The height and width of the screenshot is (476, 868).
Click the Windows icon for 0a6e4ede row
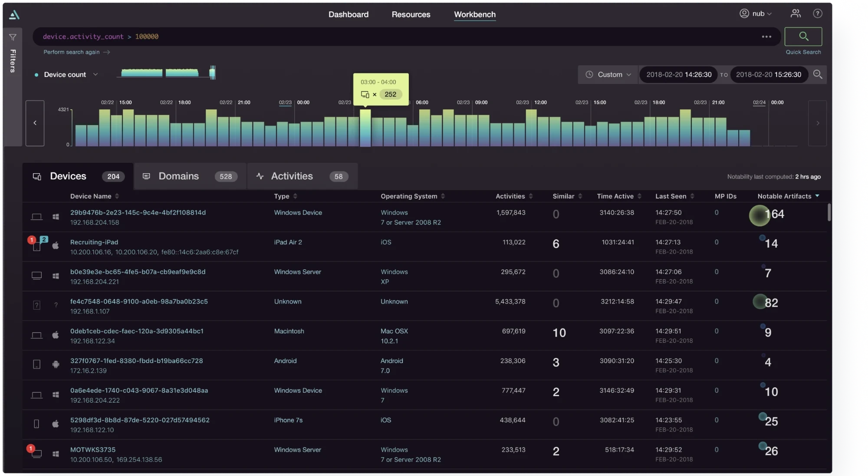(x=56, y=394)
